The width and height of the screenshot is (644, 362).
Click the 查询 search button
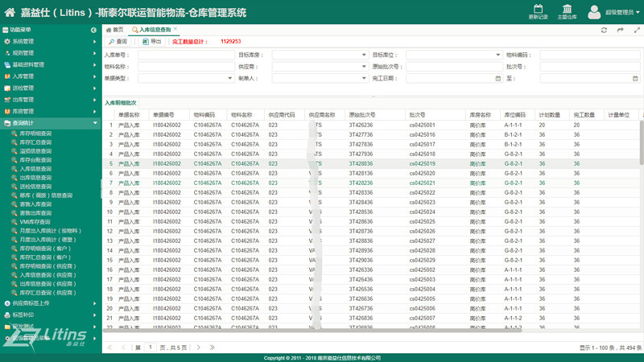pyautogui.click(x=118, y=42)
